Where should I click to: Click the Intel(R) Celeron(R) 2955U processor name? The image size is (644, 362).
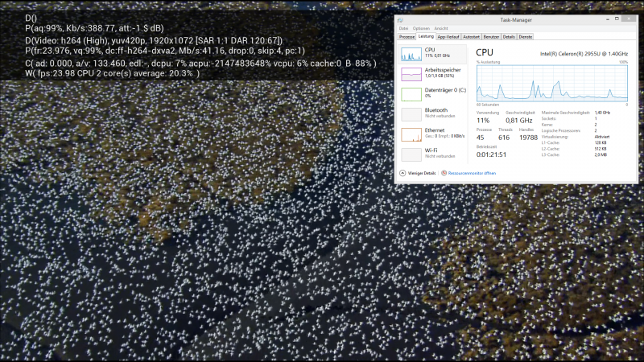[584, 54]
